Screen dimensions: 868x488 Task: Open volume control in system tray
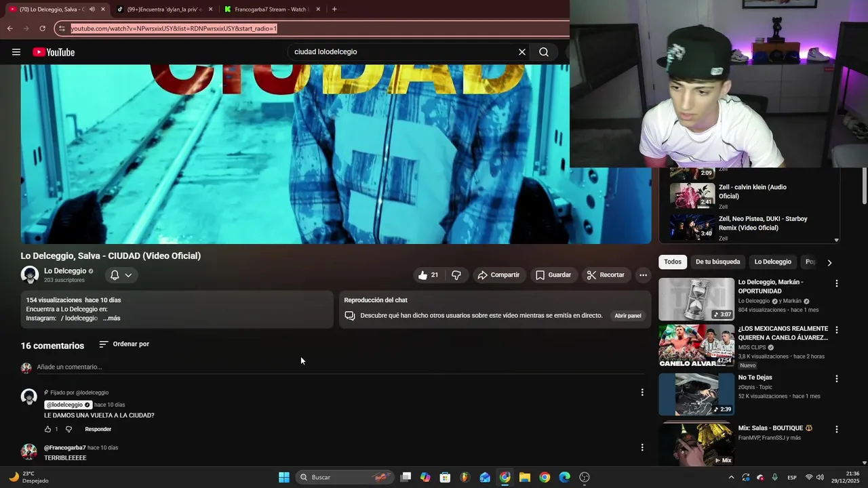click(820, 477)
